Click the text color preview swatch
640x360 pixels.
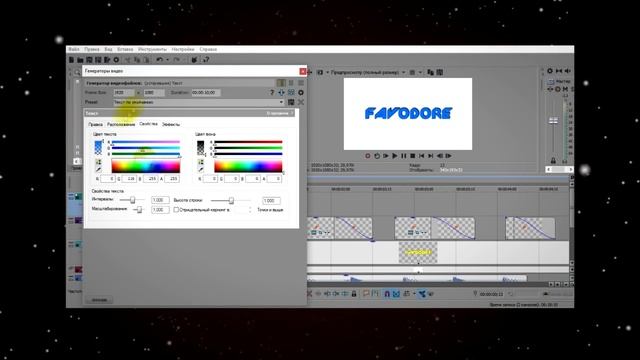[98, 147]
